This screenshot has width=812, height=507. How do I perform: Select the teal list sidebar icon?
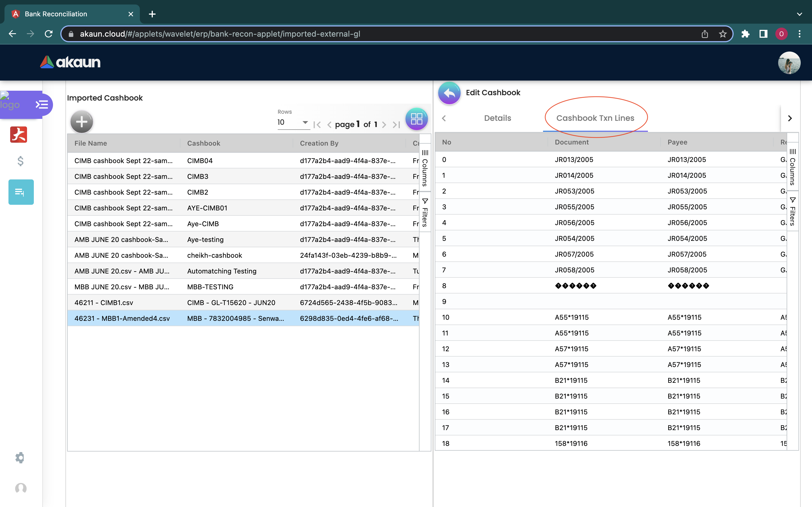coord(21,192)
